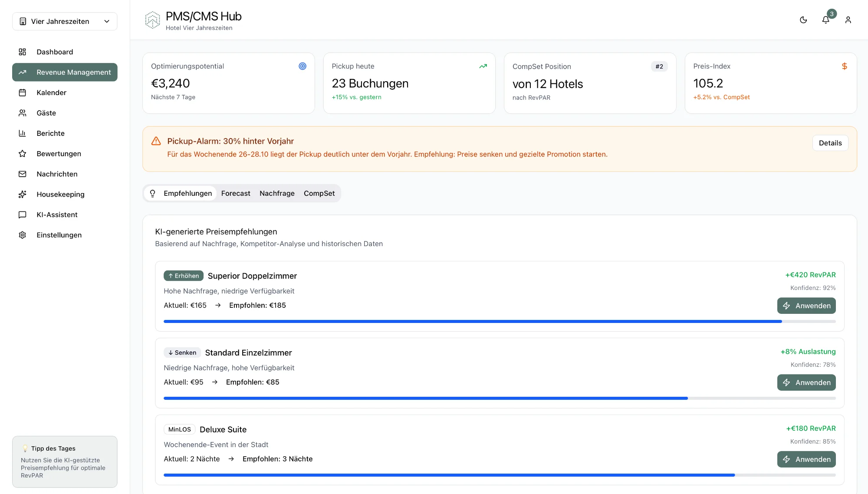Image resolution: width=868 pixels, height=494 pixels.
Task: Click the Dashboard grid icon in sidebar
Action: pyautogui.click(x=23, y=52)
